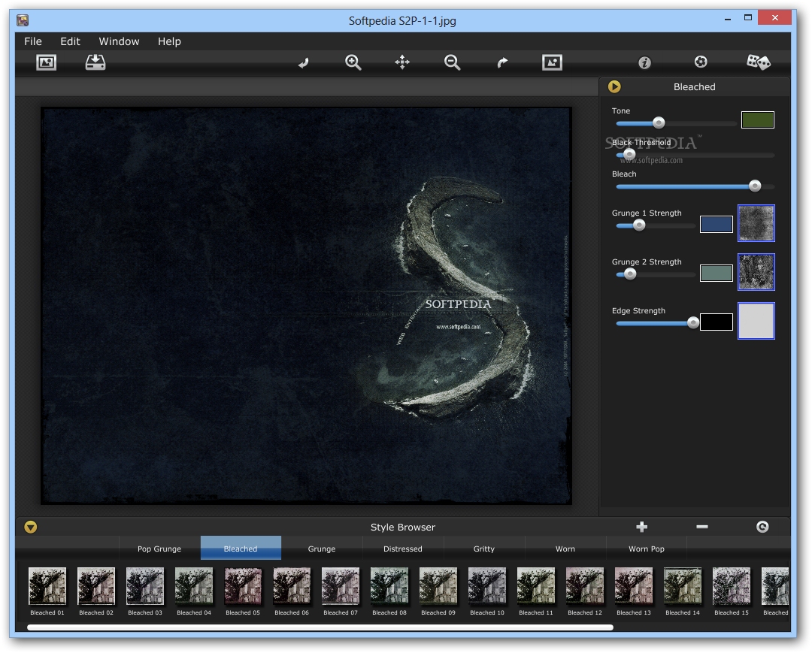Click the remove style minus icon
This screenshot has height=653, width=812.
click(701, 527)
